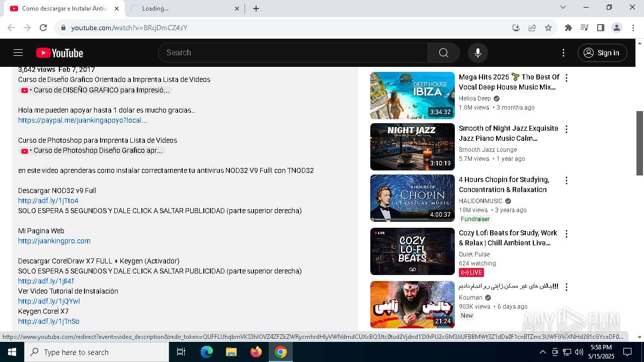Click the install app icon in address bar
The width and height of the screenshot is (644, 362).
pos(516,28)
